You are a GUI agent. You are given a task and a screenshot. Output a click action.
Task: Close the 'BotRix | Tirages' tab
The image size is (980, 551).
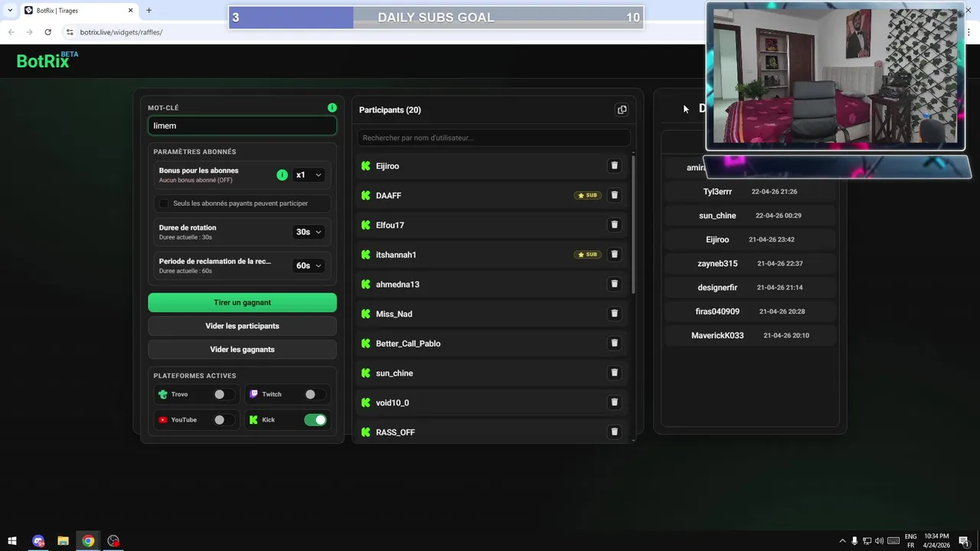click(x=130, y=10)
